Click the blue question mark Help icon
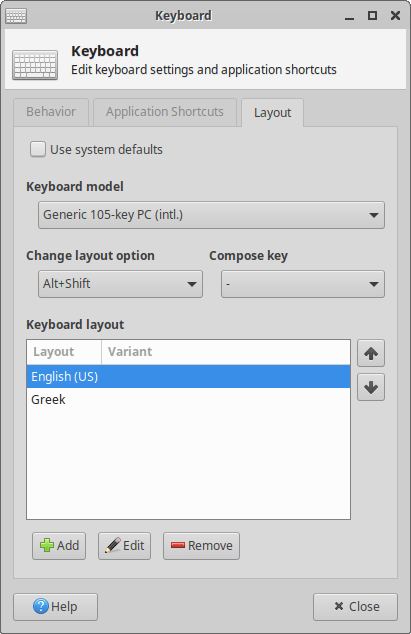The height and width of the screenshot is (634, 411). pyautogui.click(x=41, y=607)
